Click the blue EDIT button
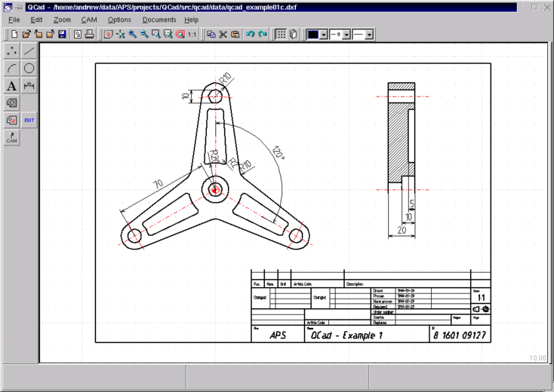 tap(29, 121)
